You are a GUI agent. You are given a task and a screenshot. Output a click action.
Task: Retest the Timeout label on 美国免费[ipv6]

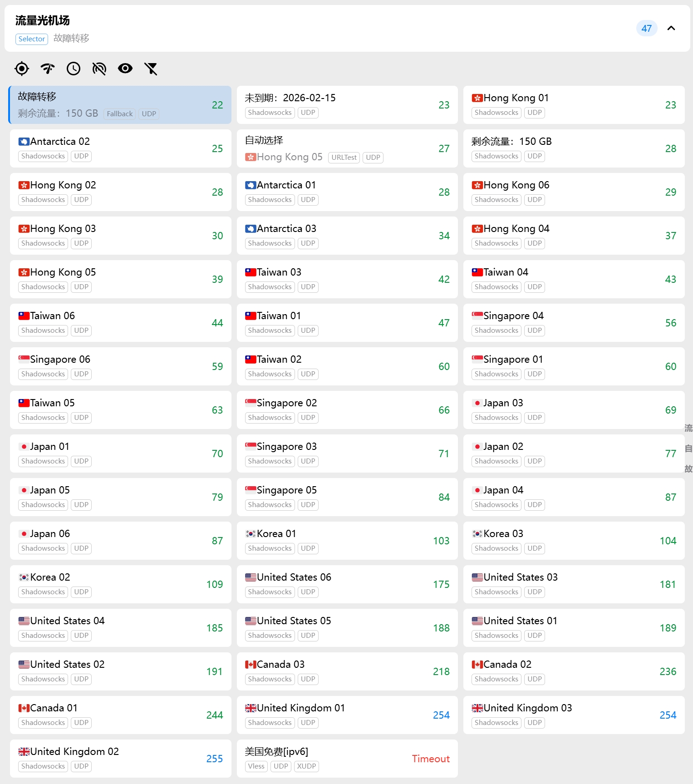(430, 759)
